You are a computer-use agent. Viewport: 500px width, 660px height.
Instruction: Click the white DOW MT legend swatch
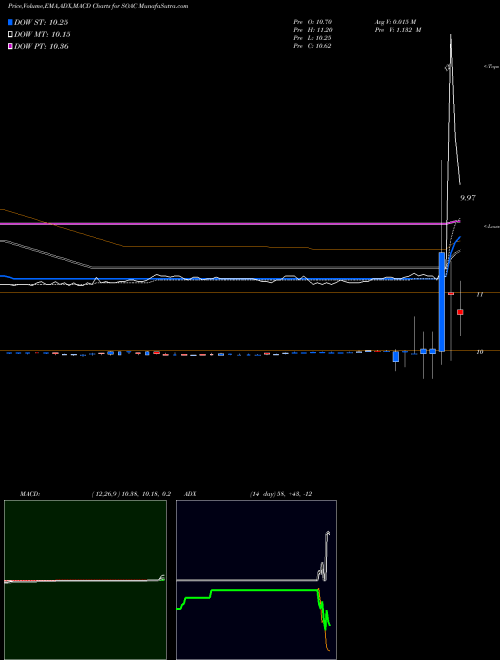(x=10, y=35)
